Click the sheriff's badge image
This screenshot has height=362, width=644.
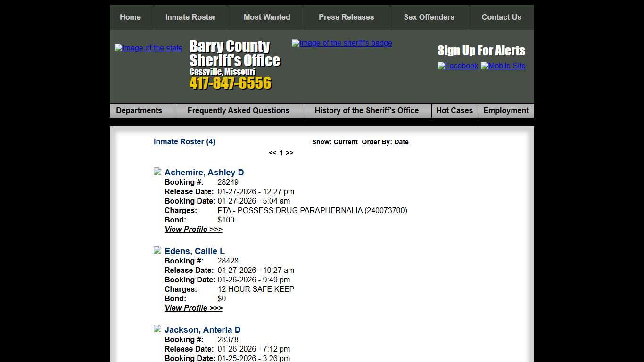pos(341,43)
